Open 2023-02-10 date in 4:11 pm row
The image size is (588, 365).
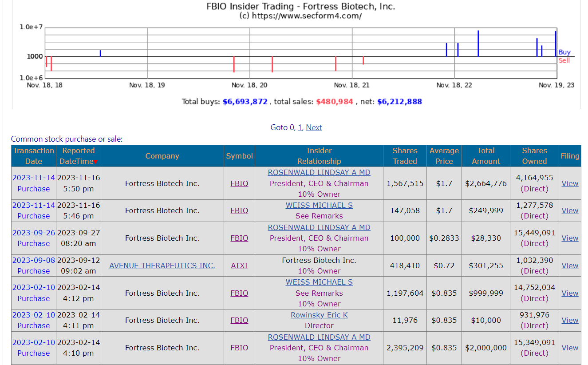click(34, 315)
